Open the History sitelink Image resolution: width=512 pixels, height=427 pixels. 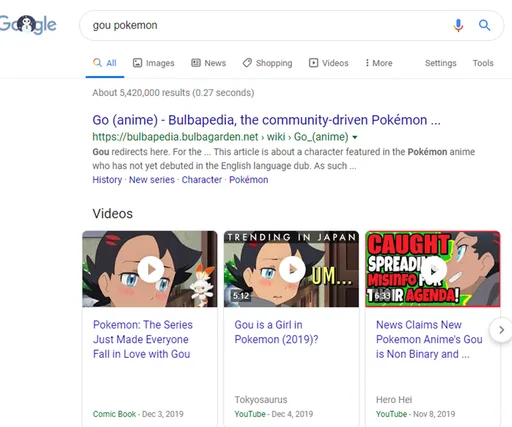click(107, 180)
